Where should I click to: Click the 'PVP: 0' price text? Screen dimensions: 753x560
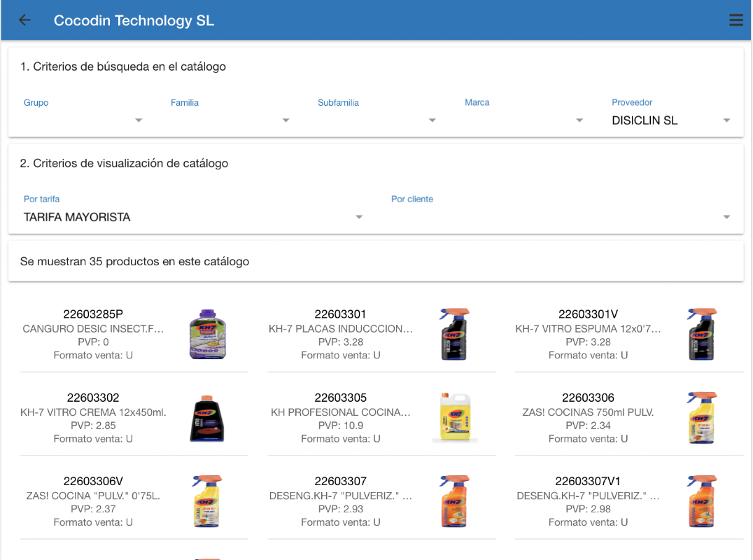pos(93,342)
